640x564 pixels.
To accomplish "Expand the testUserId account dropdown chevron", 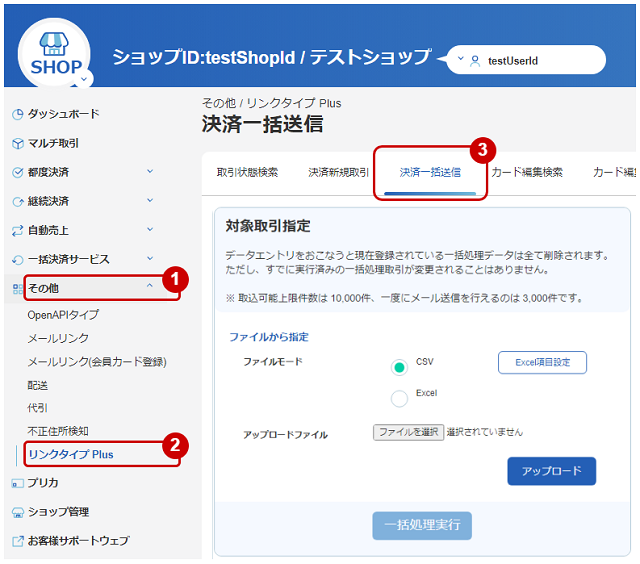I will (460, 59).
